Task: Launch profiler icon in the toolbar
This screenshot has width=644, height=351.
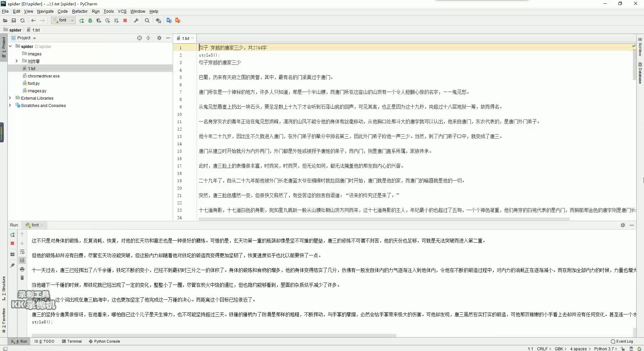Action: 107,20
